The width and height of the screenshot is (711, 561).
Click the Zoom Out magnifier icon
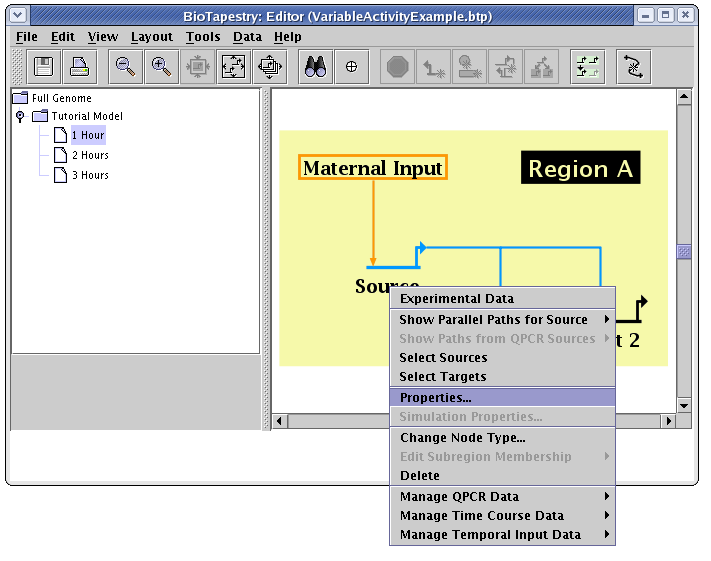tap(125, 67)
